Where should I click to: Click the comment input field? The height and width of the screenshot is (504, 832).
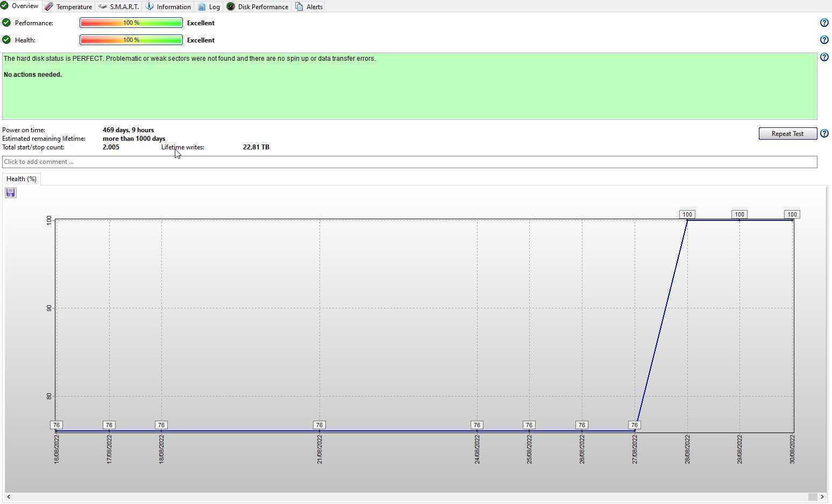[409, 162]
